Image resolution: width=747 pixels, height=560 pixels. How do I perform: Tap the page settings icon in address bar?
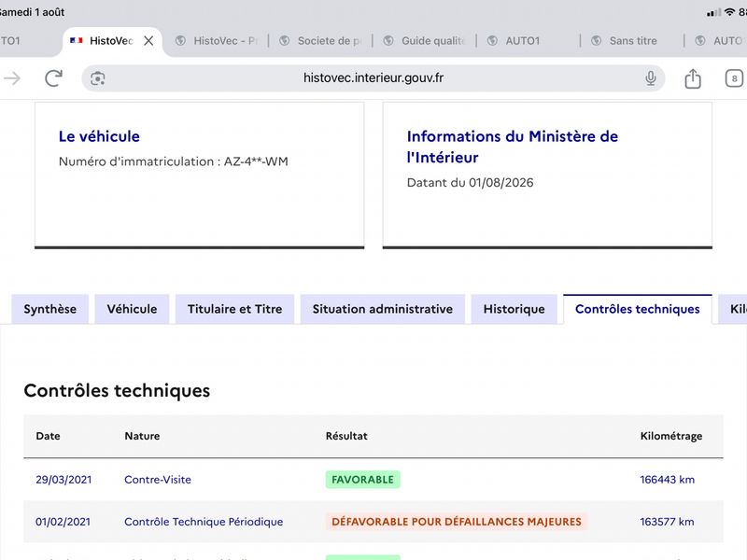[98, 78]
